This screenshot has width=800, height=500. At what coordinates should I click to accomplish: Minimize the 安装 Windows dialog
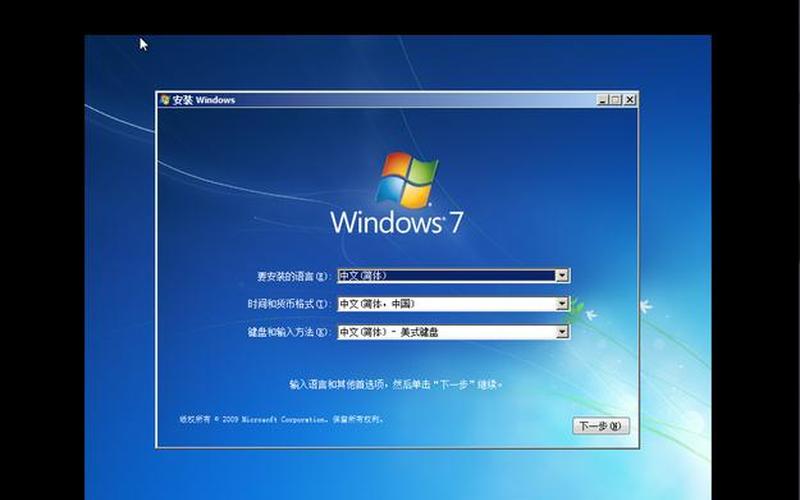(603, 100)
